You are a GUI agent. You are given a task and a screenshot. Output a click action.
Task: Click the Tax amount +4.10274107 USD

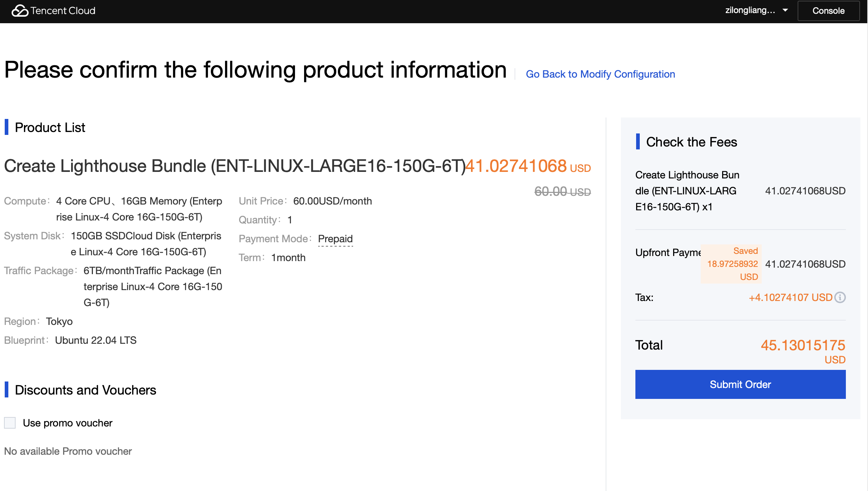pos(790,297)
